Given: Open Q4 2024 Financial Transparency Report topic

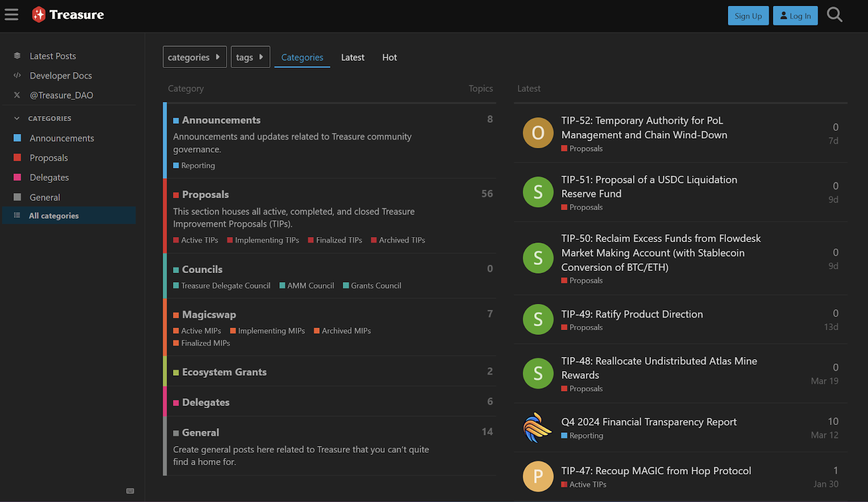Looking at the screenshot, I should click(x=649, y=422).
